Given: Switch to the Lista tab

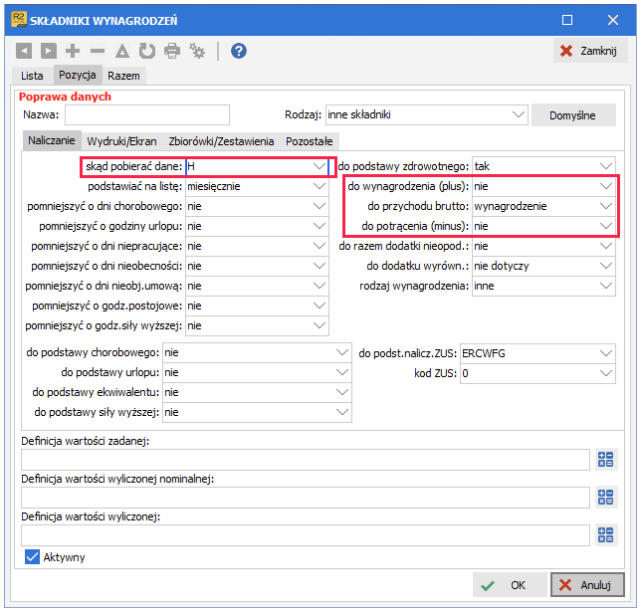Looking at the screenshot, I should pyautogui.click(x=32, y=76).
